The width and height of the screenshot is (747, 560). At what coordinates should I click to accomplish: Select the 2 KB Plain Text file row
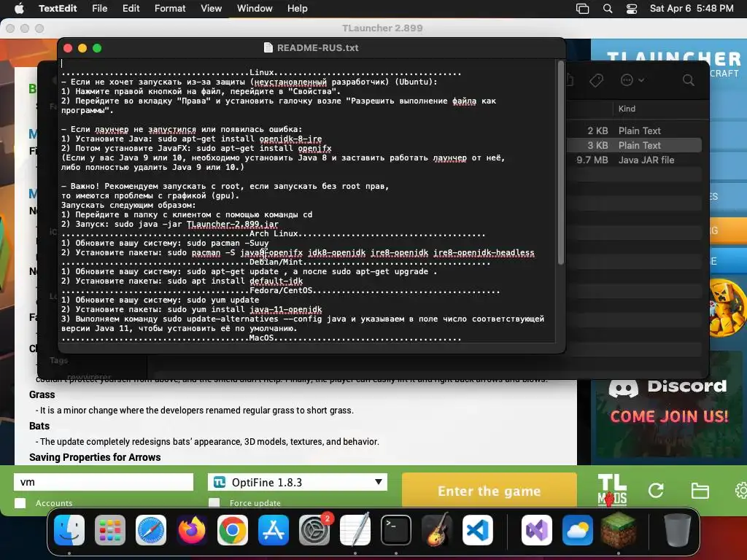[x=634, y=131]
